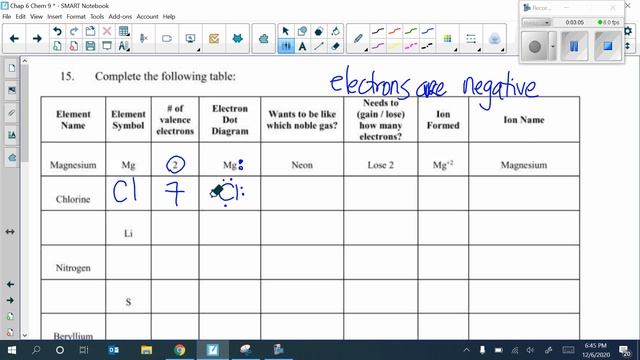Open the pen type selector
The image size is (640, 360).
358,38
